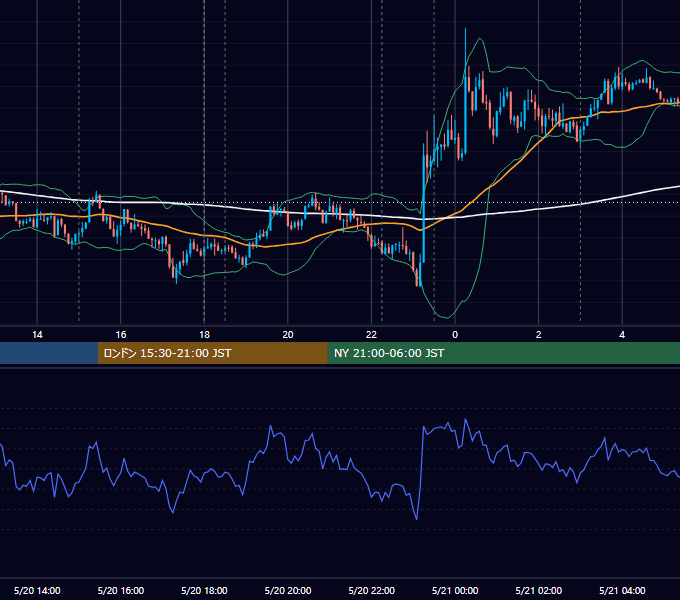The height and width of the screenshot is (600, 680).
Task: Click the 5/20 16:00 date label
Action: 121,590
